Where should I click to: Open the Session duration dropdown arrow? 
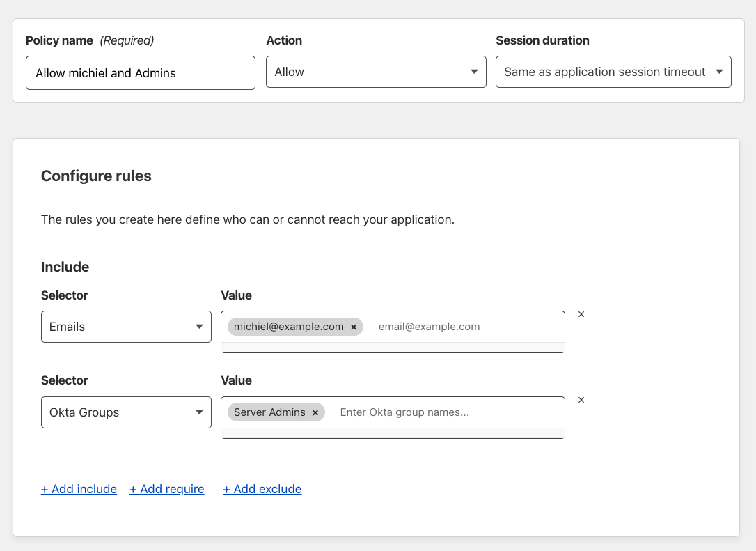click(719, 71)
